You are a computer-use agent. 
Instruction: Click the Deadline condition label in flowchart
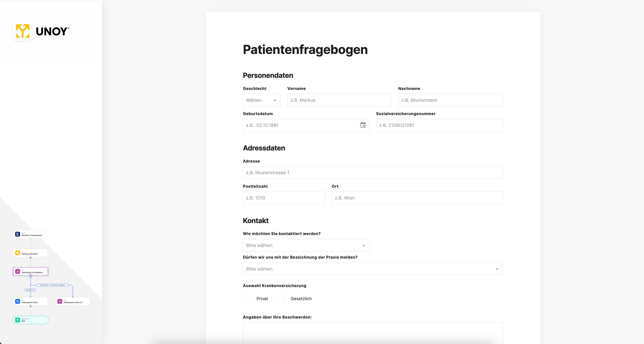tap(31, 290)
